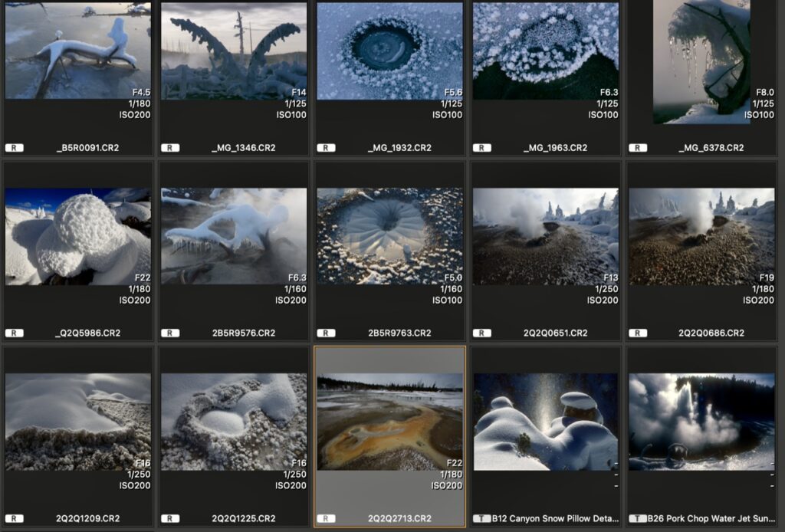
Task: Click the R badge next to _Q2Q5986.CR2
Action: pyautogui.click(x=14, y=333)
